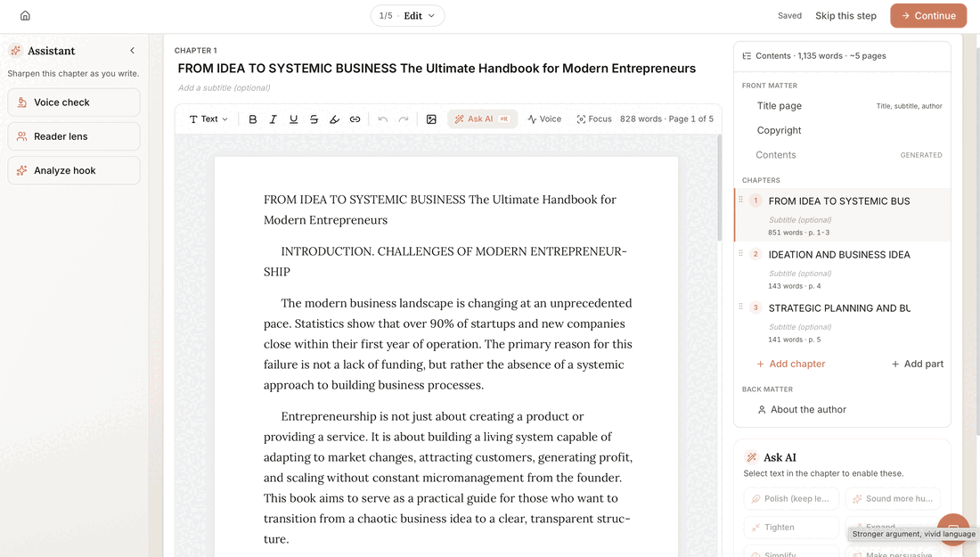Select chapter 1 FROM IDEA TO SYSTEMIC BUS
980x557 pixels.
[843, 215]
